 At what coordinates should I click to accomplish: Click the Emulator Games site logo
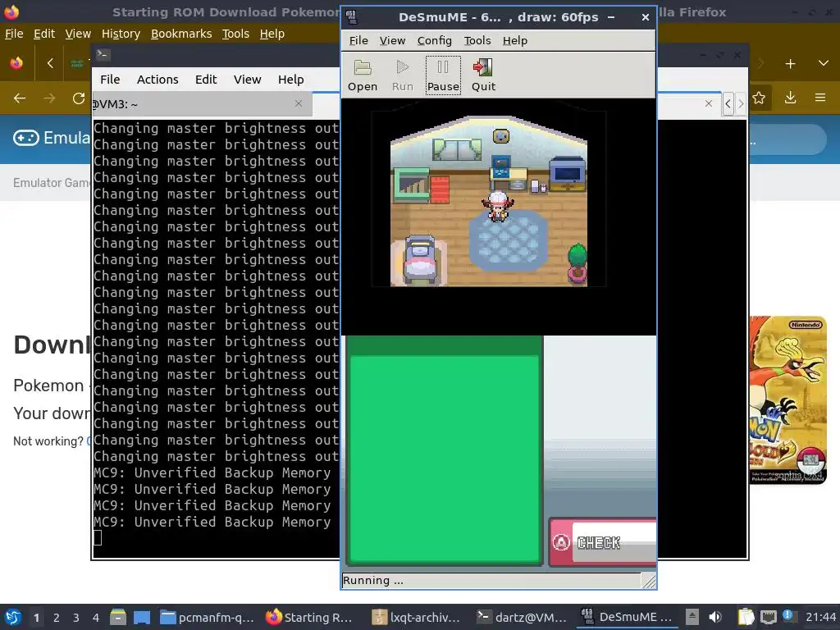52,138
